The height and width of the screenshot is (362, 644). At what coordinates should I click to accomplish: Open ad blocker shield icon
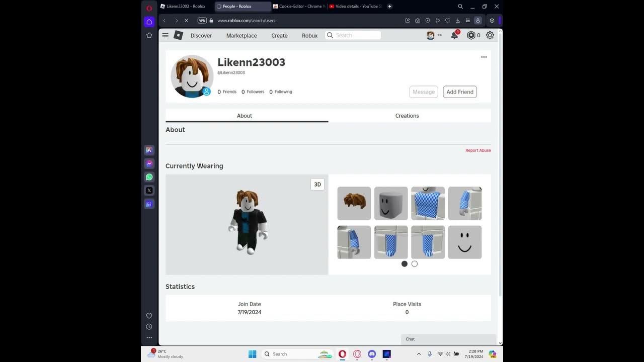(428, 21)
